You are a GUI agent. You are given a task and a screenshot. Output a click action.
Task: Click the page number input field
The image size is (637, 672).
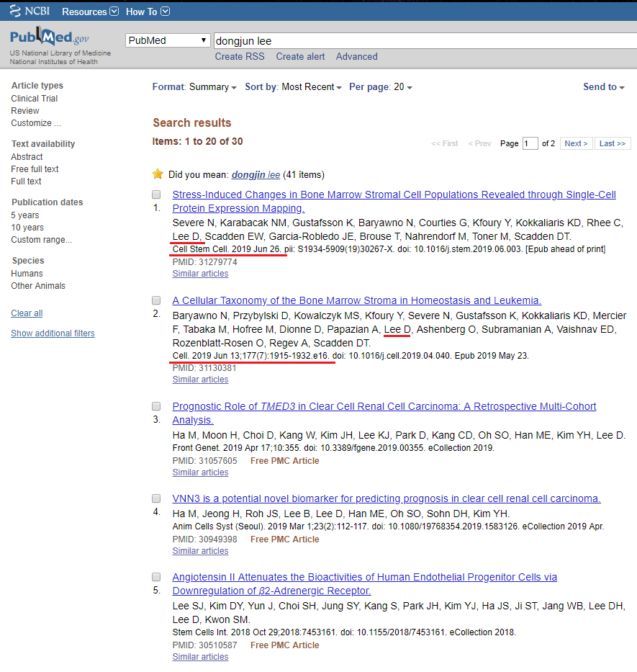(x=530, y=143)
